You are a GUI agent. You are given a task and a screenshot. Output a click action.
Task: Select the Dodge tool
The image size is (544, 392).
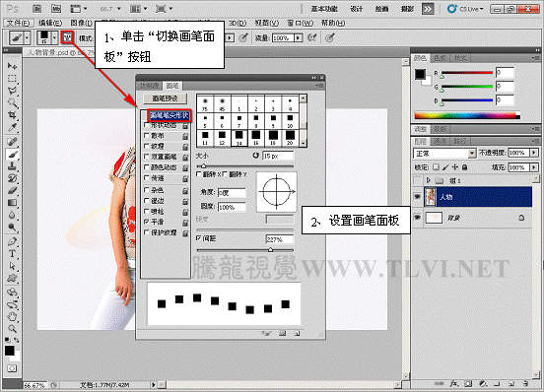12,228
